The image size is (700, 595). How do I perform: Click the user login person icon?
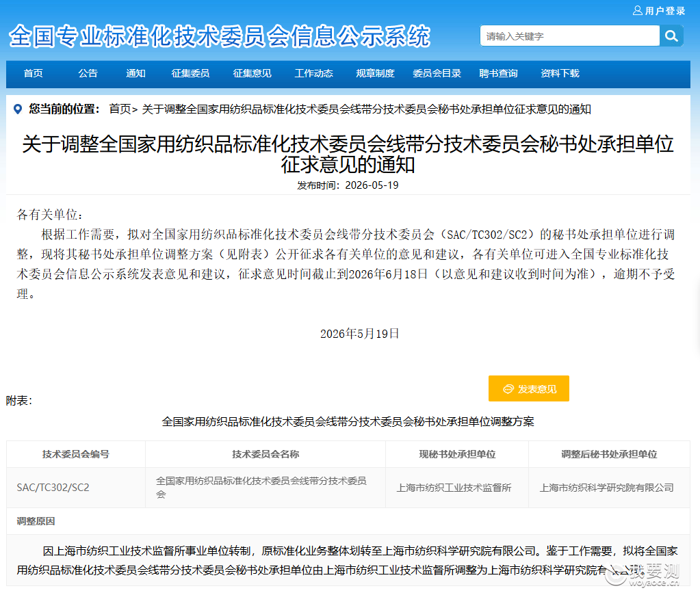coord(638,10)
